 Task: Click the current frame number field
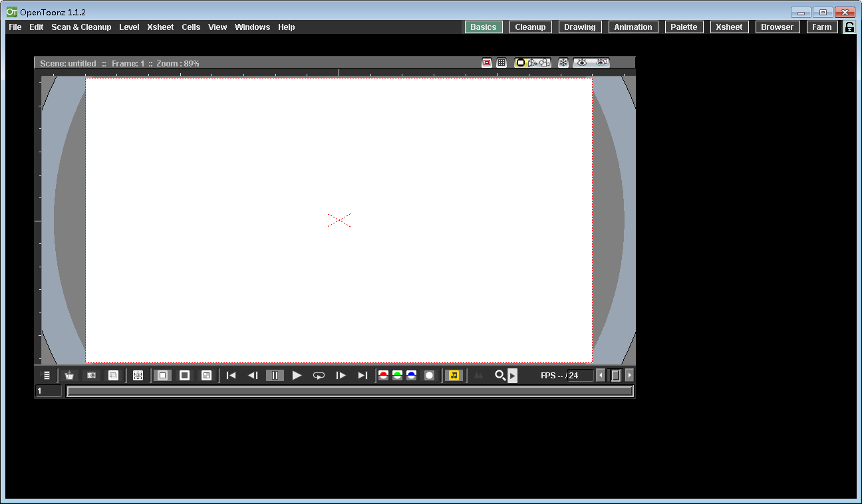(x=49, y=391)
